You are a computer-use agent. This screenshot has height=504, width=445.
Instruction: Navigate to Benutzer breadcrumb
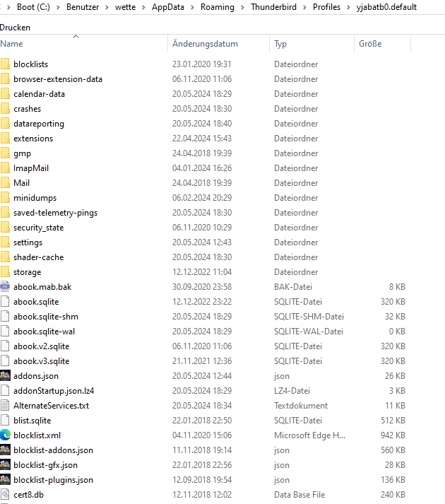pos(83,7)
